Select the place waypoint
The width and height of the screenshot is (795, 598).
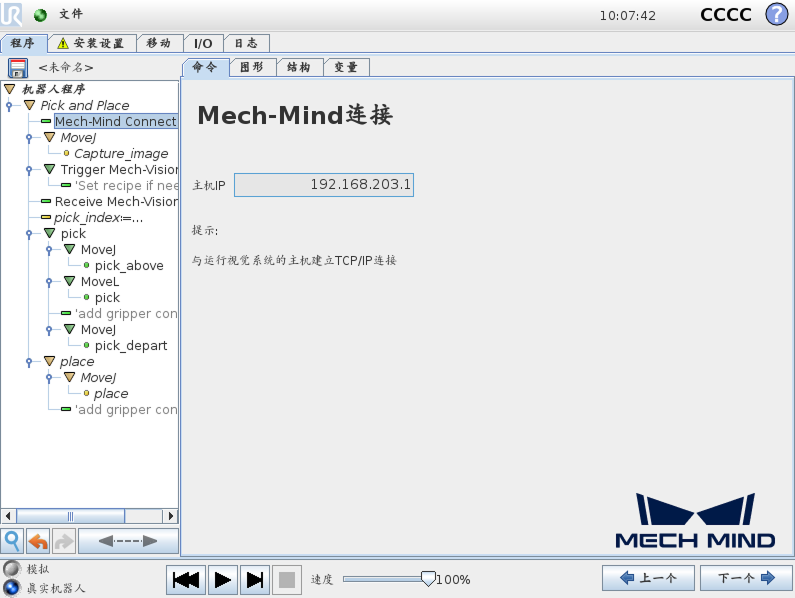[x=111, y=394]
